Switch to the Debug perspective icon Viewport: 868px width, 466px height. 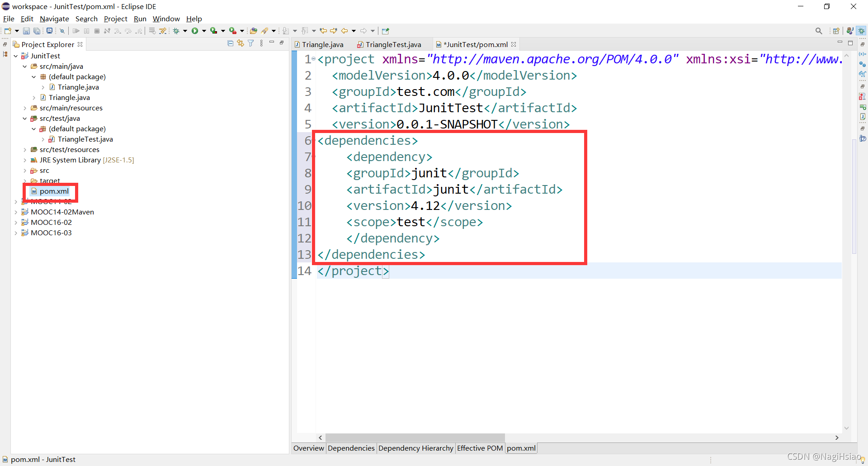[862, 31]
